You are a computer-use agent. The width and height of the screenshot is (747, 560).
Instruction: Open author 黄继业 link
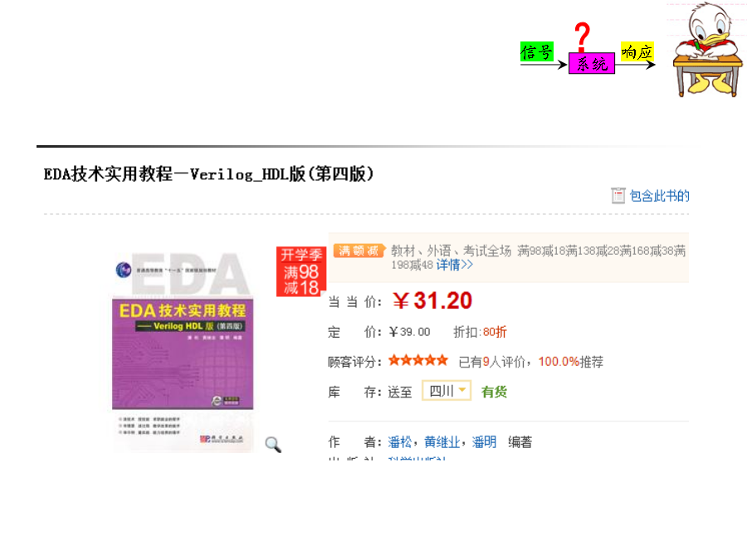click(x=442, y=442)
